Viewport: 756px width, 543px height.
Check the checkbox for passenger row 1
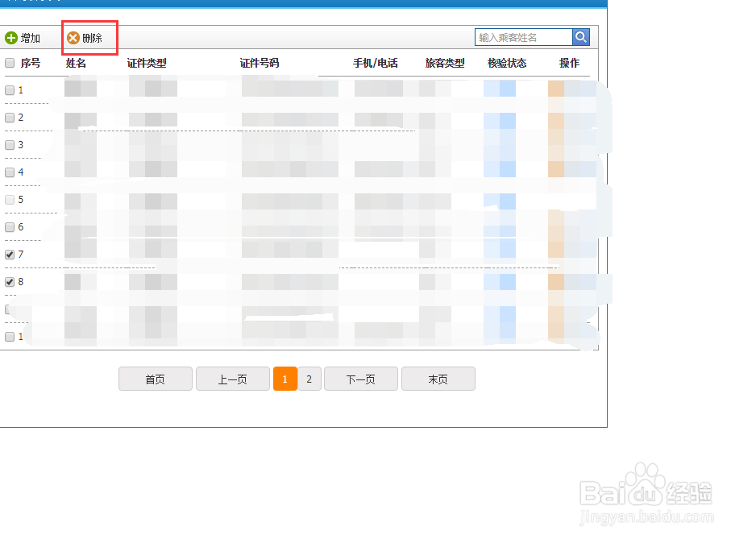point(10,90)
